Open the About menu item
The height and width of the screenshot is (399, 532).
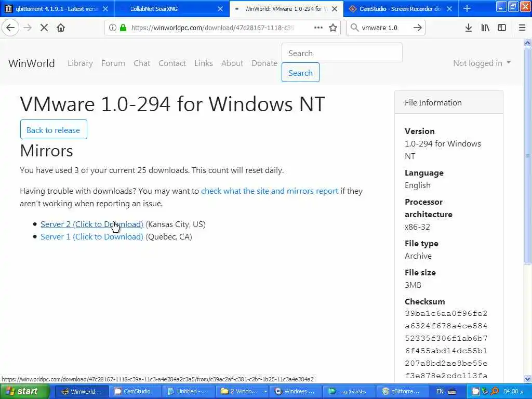[x=232, y=63]
